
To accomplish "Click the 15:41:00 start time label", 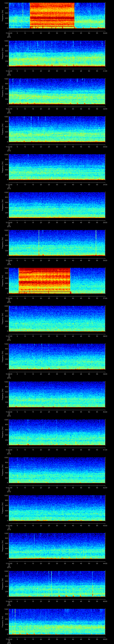I will pos(9,487).
